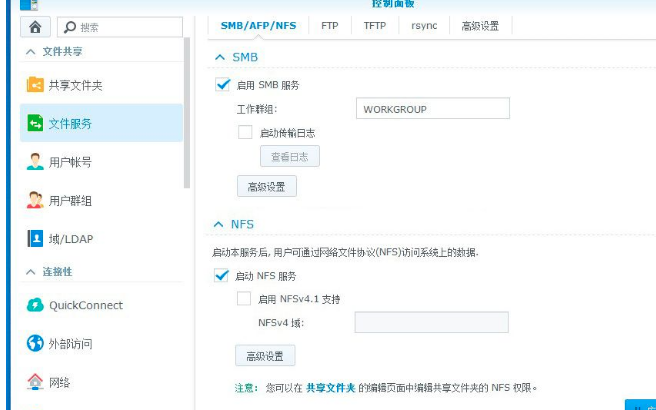
Task: Open 外部访问 globe icon
Action: click(35, 344)
